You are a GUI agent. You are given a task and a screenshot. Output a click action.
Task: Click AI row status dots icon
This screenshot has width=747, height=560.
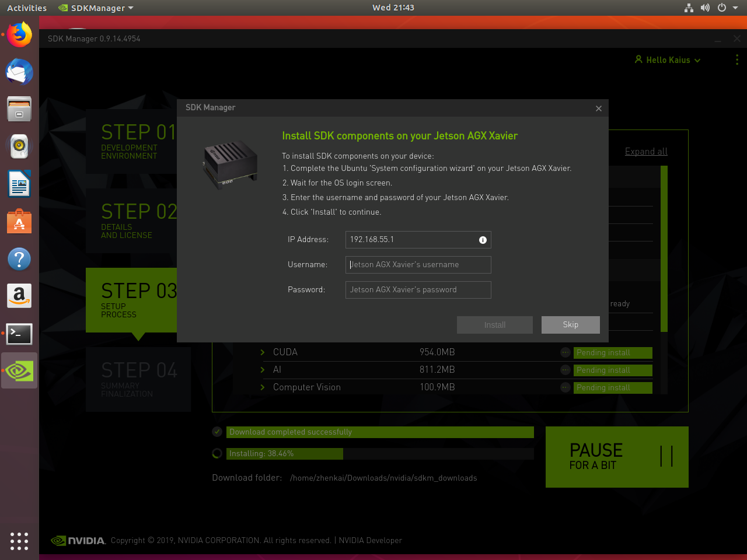coord(565,370)
